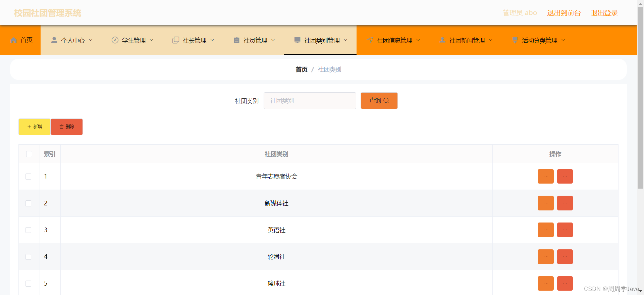
Task: Check the box for row 英语社
Action: click(x=29, y=230)
